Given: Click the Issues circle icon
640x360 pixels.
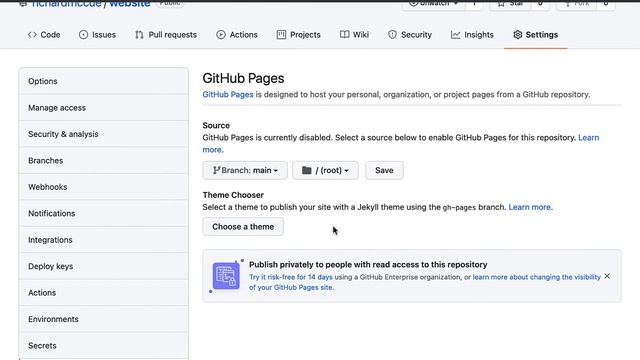Looking at the screenshot, I should coord(83,35).
